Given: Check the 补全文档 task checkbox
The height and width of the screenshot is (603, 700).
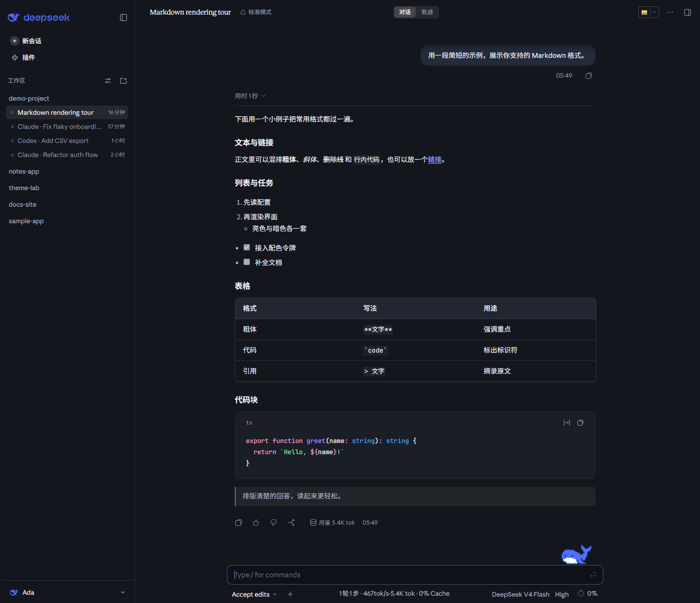Looking at the screenshot, I should (x=246, y=262).
